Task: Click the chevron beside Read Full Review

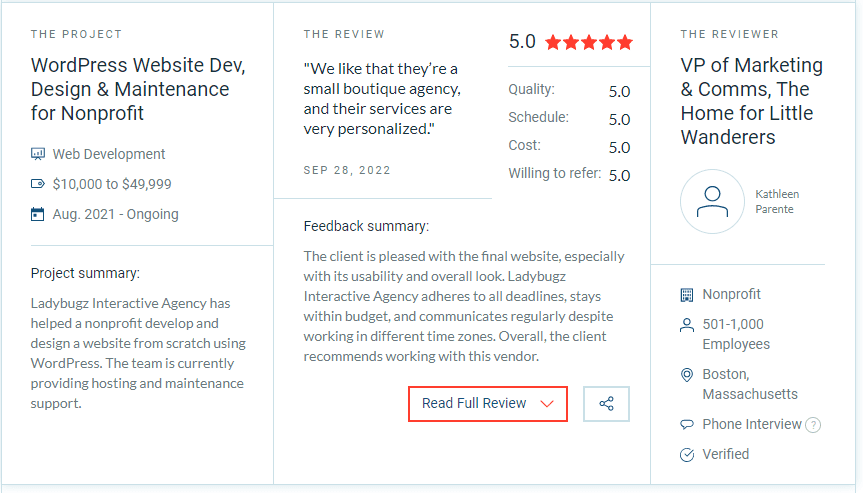Action: 547,404
